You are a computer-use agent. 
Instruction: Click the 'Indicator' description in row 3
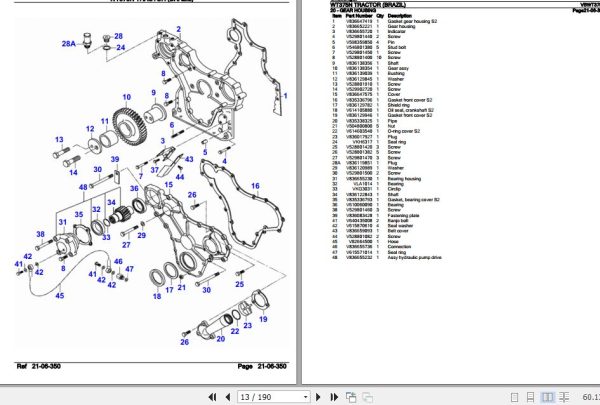(x=396, y=31)
